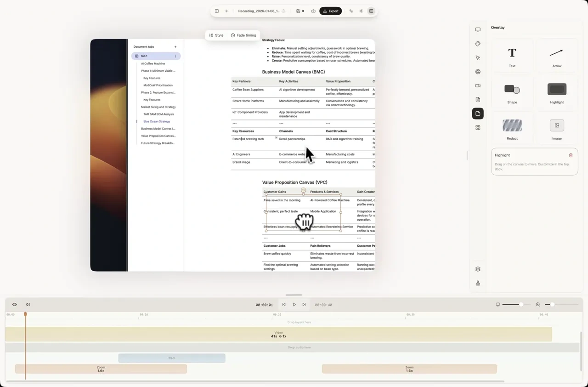
Task: Click the panel resize handle above timeline
Action: [x=294, y=295]
